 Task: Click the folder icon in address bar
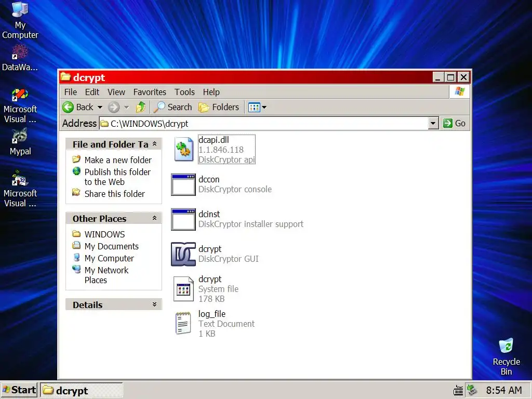pos(104,124)
